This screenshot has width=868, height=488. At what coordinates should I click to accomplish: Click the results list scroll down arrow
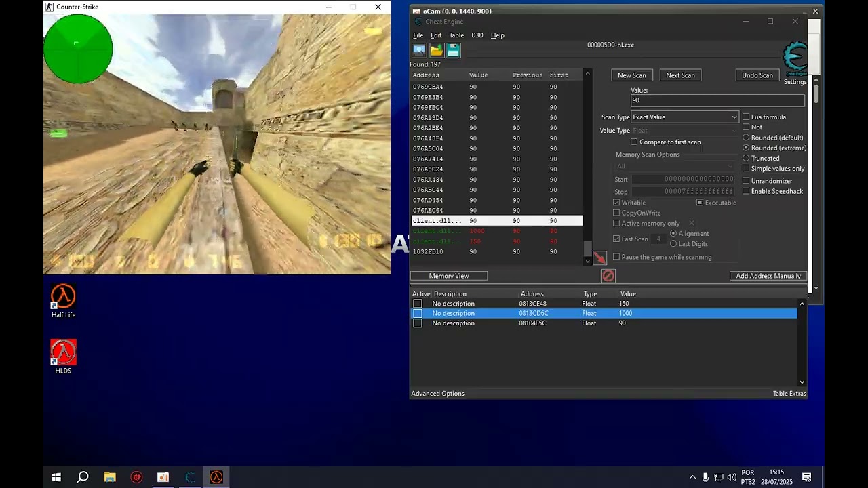point(587,260)
